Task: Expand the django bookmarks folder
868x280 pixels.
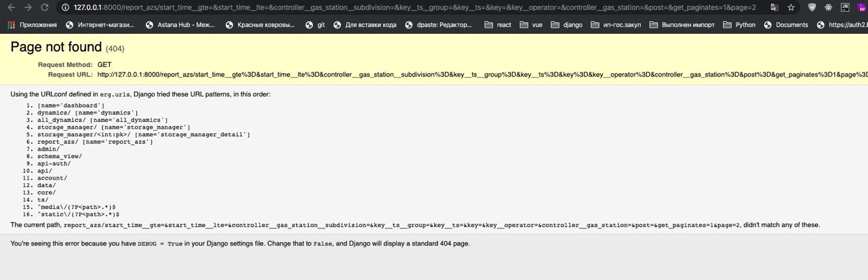Action: [x=567, y=25]
